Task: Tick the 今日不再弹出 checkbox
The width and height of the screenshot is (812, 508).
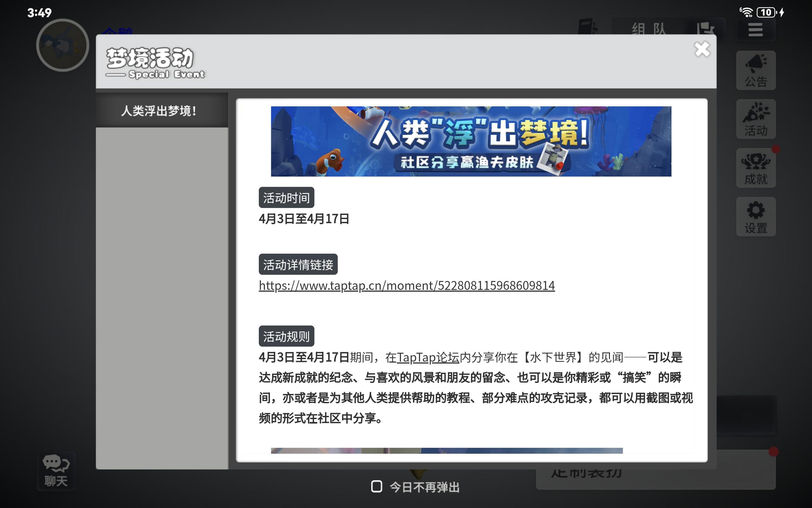Action: click(x=377, y=486)
